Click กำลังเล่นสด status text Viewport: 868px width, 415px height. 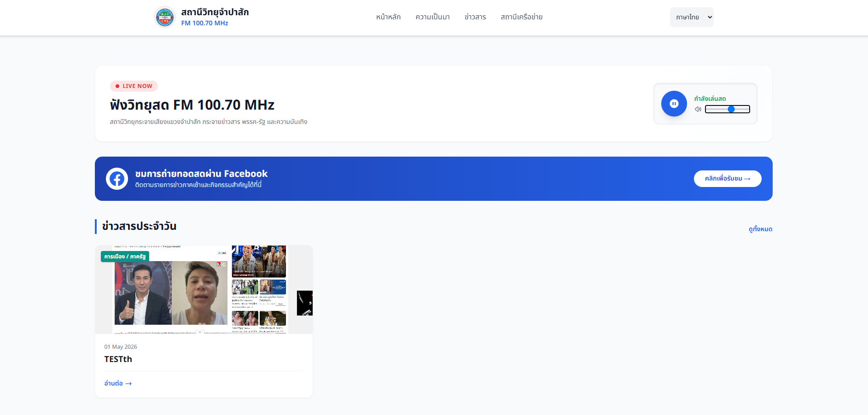coord(710,99)
